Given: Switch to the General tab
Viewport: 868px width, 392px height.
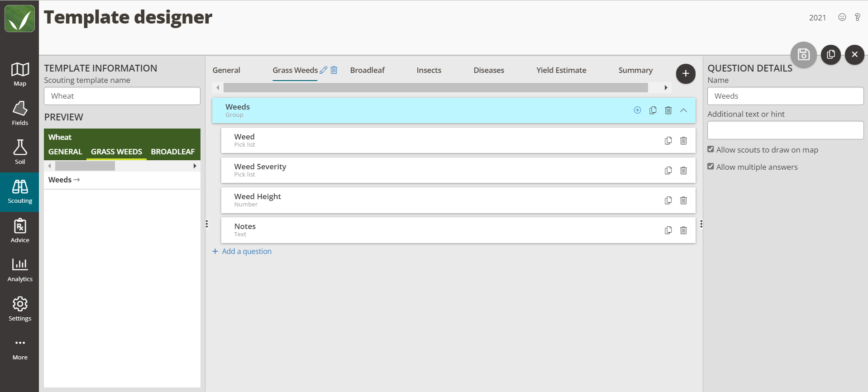Looking at the screenshot, I should click(x=226, y=70).
